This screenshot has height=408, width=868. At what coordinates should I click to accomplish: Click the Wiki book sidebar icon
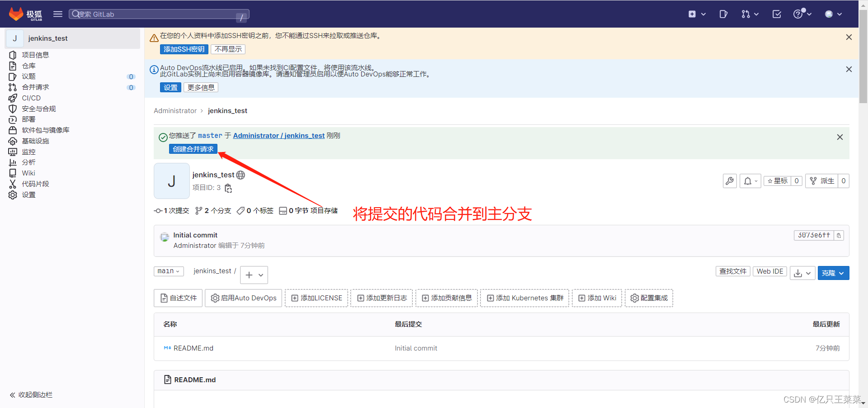[13, 173]
